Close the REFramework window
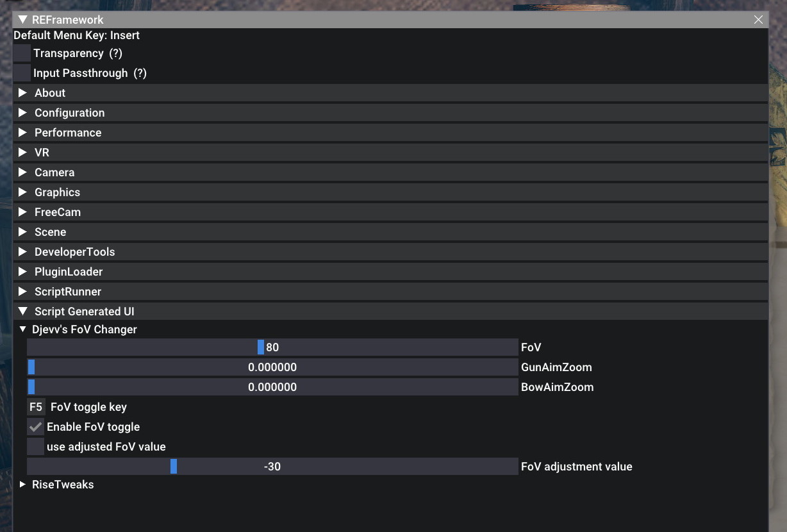The height and width of the screenshot is (532, 787). pos(758,20)
